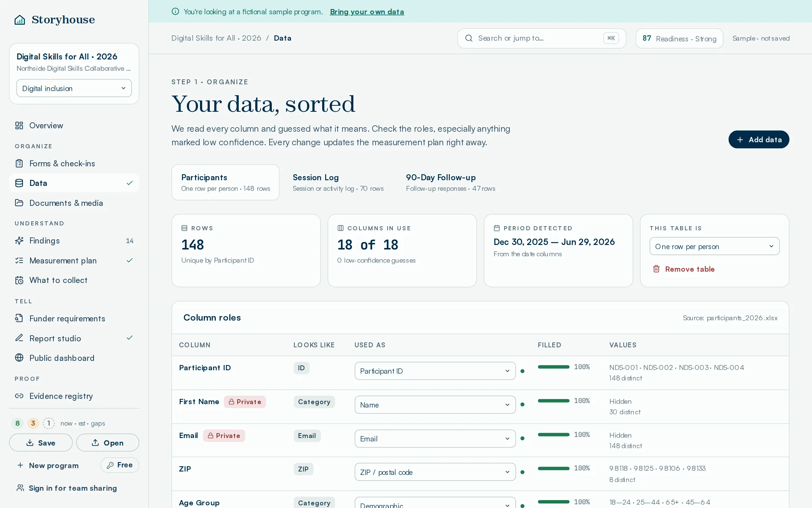Screen dimensions: 812x508
Task: Click the plus icon by New program
Action: [x=20, y=465]
